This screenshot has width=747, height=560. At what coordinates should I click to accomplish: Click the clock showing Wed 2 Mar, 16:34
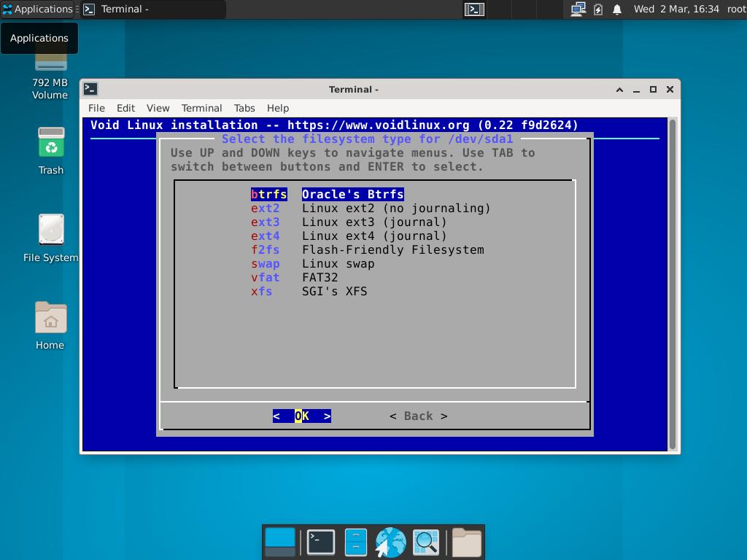(676, 9)
